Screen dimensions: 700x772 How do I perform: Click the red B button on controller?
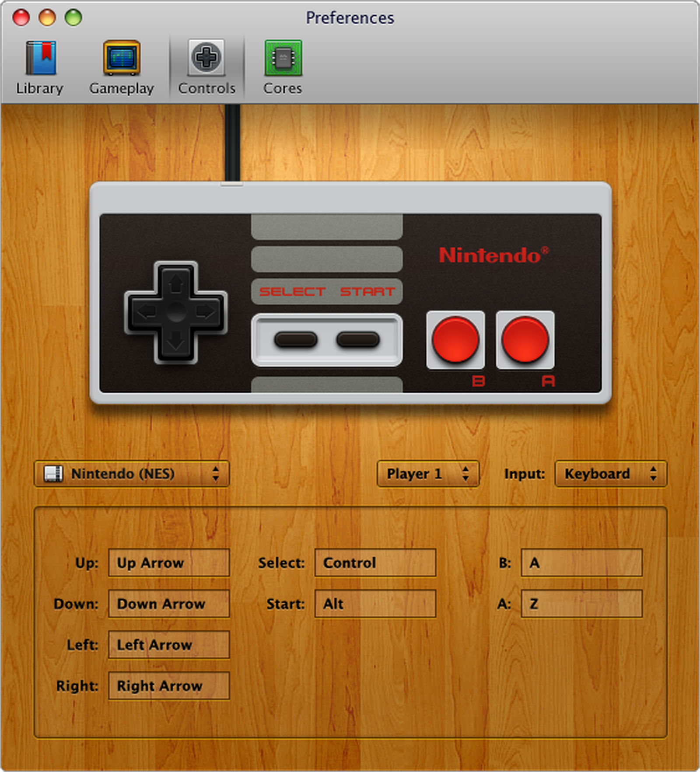[455, 340]
